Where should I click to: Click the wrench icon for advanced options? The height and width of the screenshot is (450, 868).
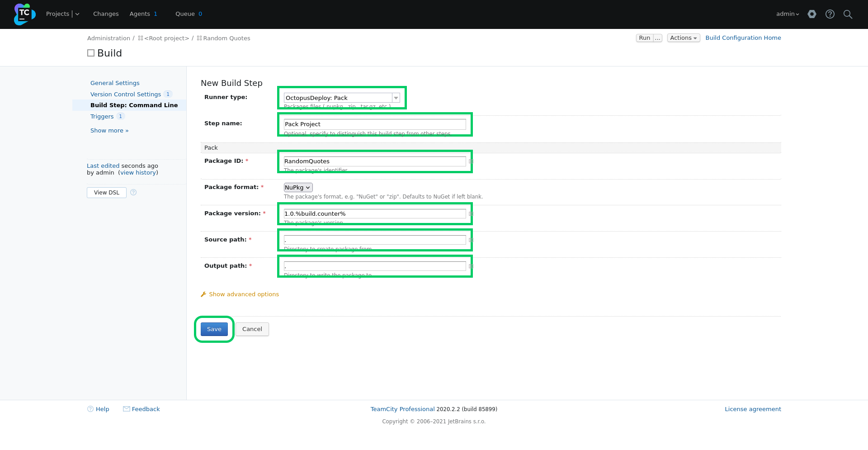pyautogui.click(x=203, y=294)
